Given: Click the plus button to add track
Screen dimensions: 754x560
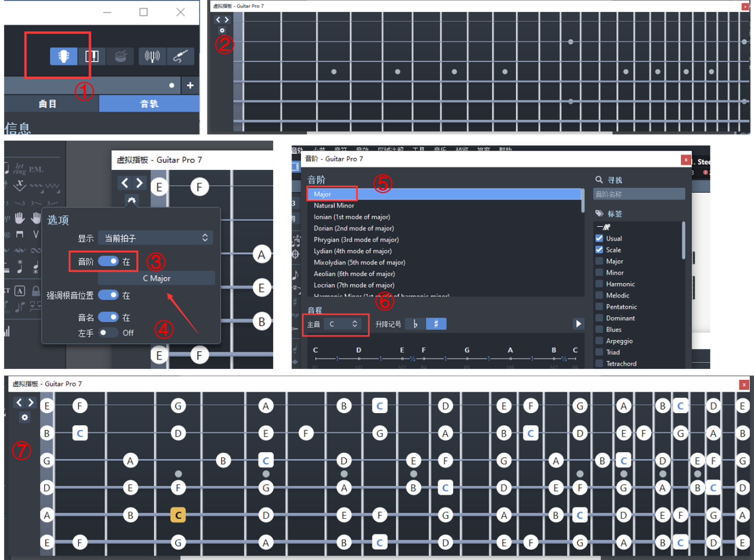Looking at the screenshot, I should 190,86.
